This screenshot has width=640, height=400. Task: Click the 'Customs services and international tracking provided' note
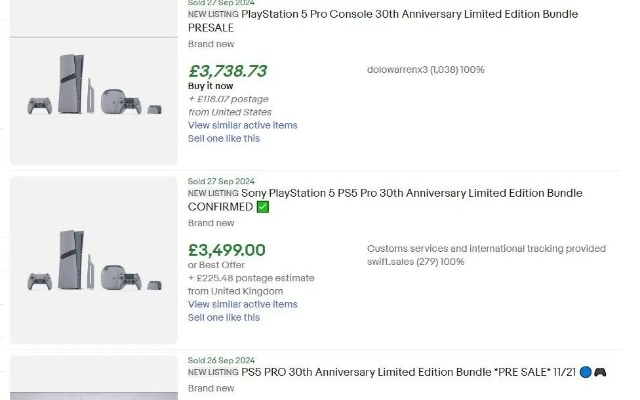pos(486,248)
